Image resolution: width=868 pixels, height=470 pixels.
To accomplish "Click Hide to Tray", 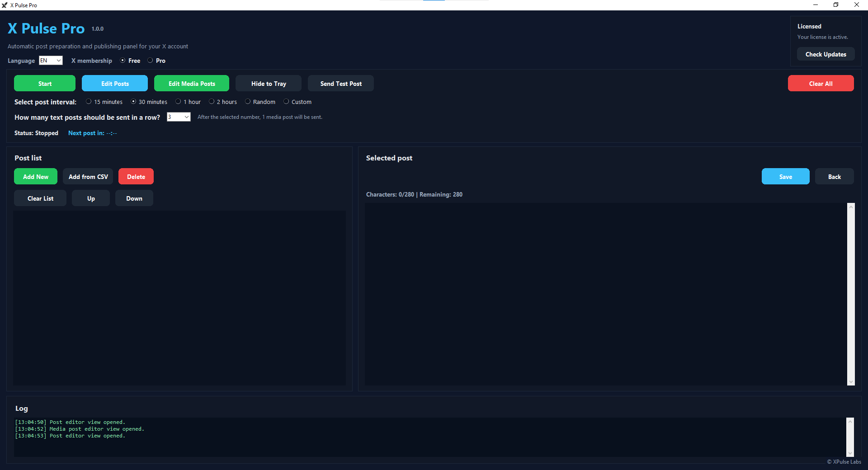I will pos(269,84).
